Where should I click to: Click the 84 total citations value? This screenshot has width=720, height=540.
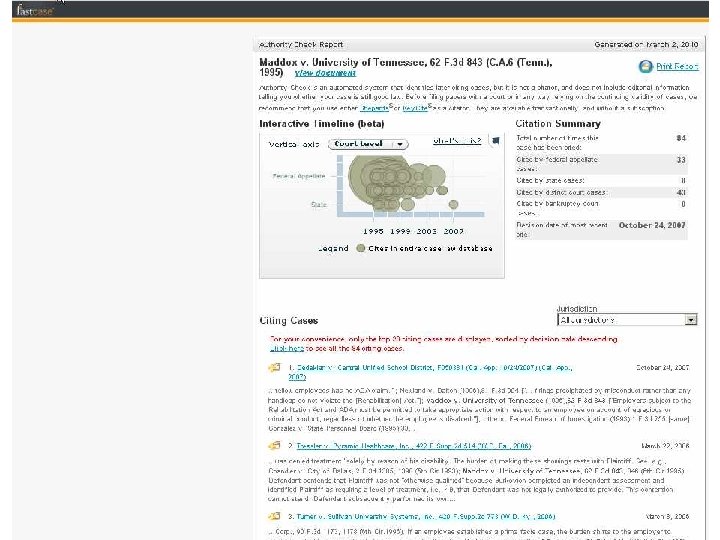click(x=681, y=138)
